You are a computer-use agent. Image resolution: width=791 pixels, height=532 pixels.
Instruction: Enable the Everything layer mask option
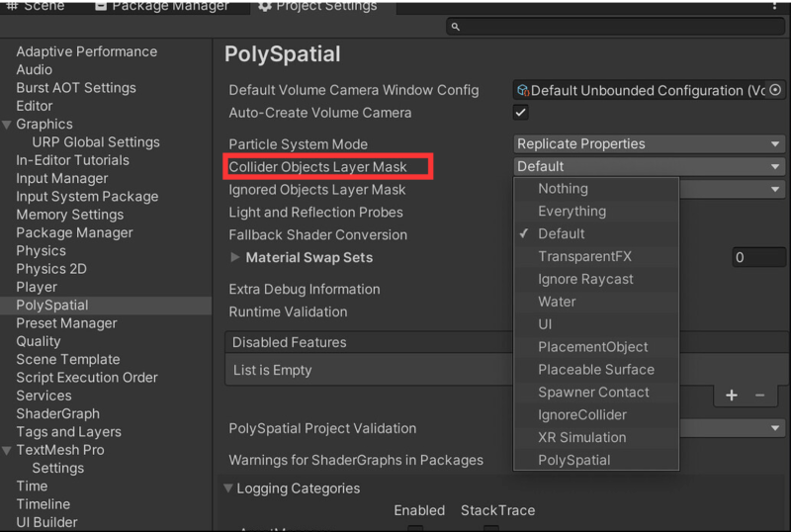571,211
